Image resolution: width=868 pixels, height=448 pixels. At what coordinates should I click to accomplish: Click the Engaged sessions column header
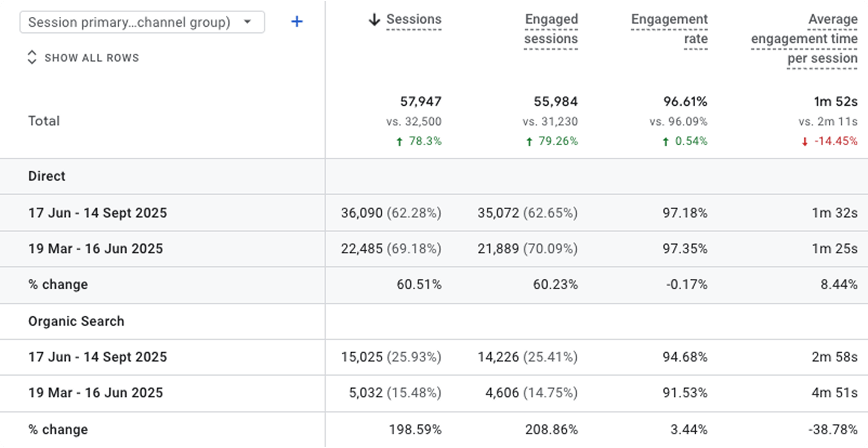point(551,29)
